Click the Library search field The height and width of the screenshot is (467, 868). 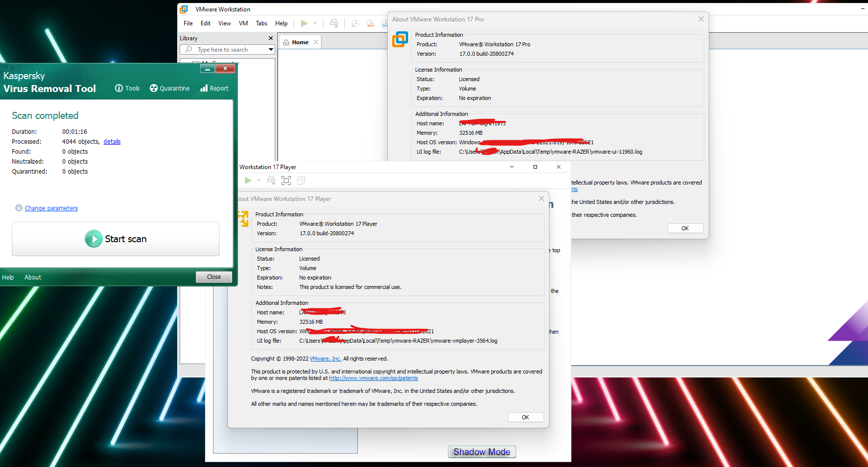pyautogui.click(x=227, y=50)
